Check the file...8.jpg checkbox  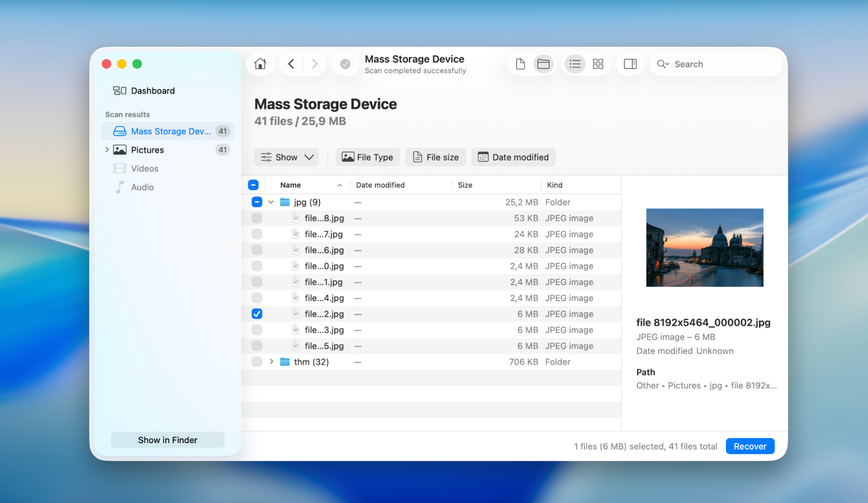pos(257,218)
